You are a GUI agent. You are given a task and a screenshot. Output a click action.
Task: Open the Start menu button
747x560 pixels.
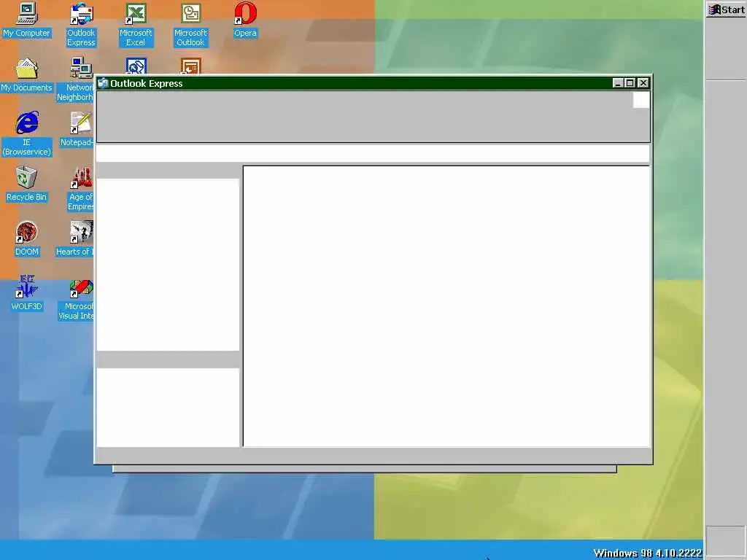pyautogui.click(x=726, y=9)
